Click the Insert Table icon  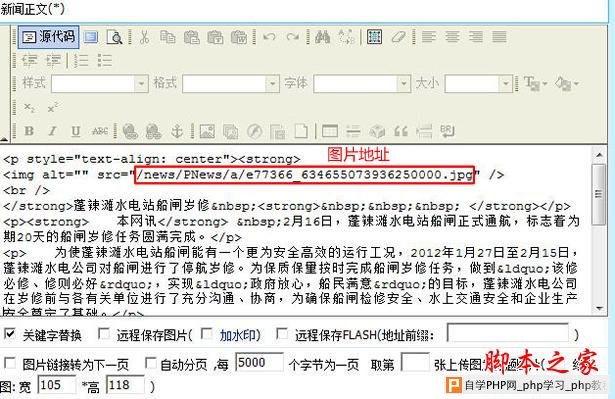329,131
